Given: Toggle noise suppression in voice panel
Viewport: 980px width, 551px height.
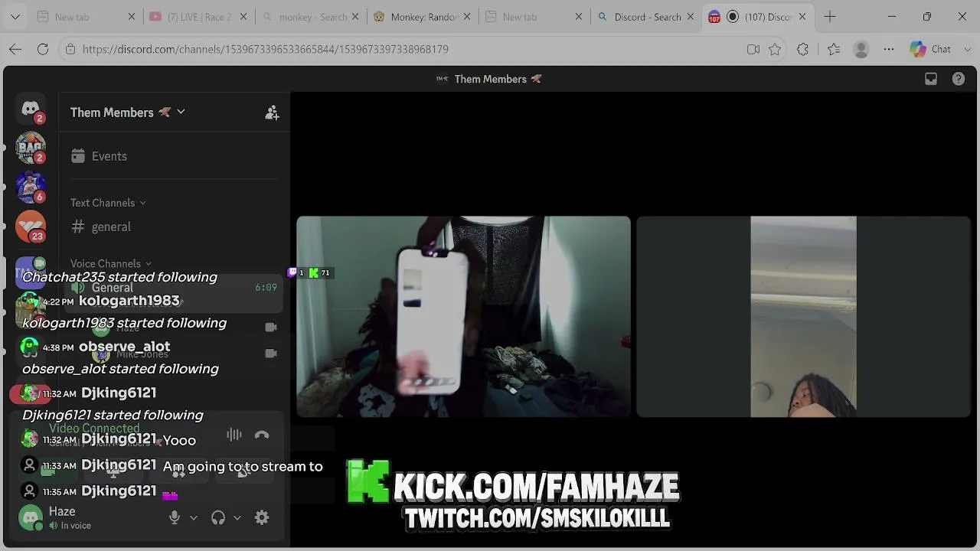Looking at the screenshot, I should coord(234,435).
